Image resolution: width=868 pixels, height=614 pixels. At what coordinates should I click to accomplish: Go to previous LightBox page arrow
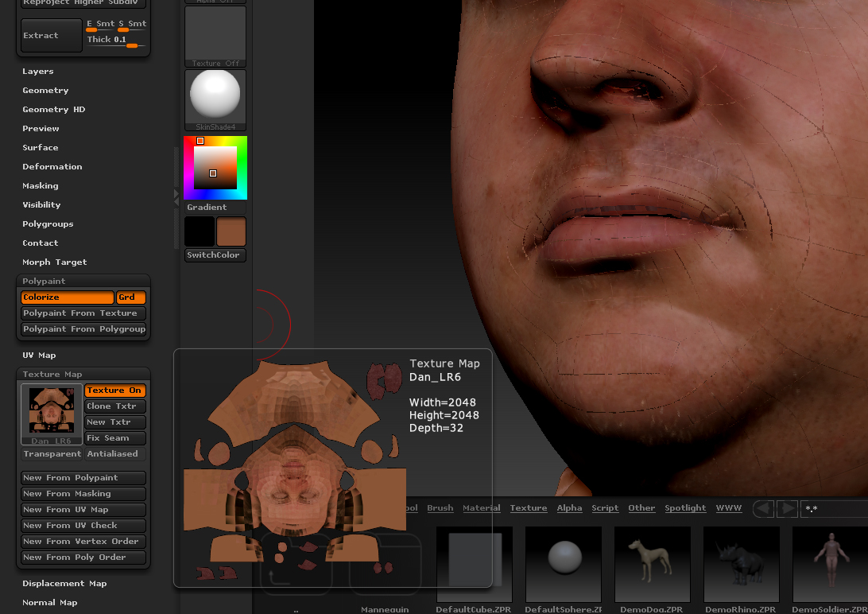764,508
